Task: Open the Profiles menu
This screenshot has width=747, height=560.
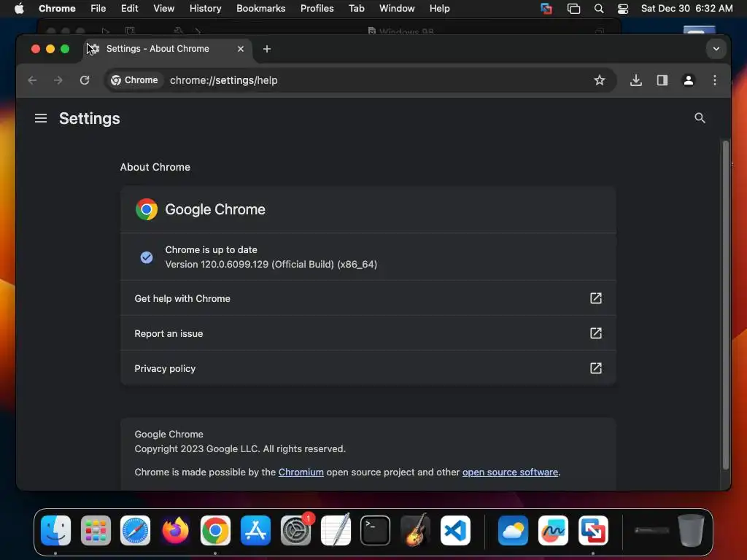Action: pos(317,9)
